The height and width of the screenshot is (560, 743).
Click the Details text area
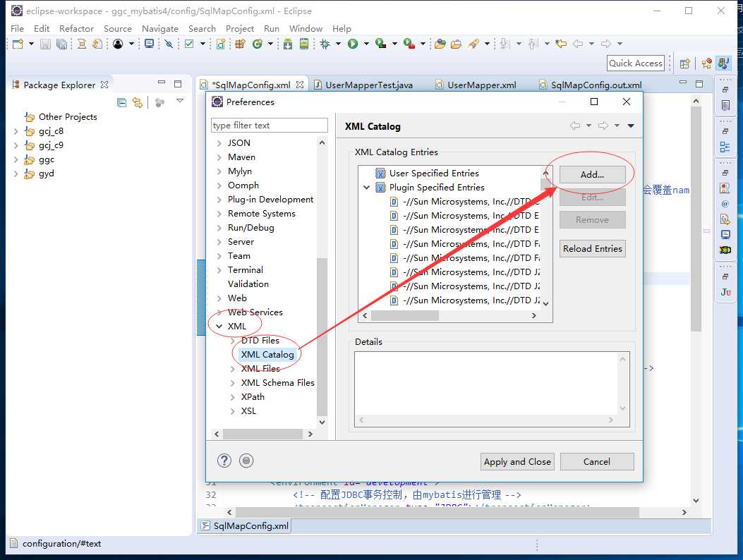(x=492, y=389)
